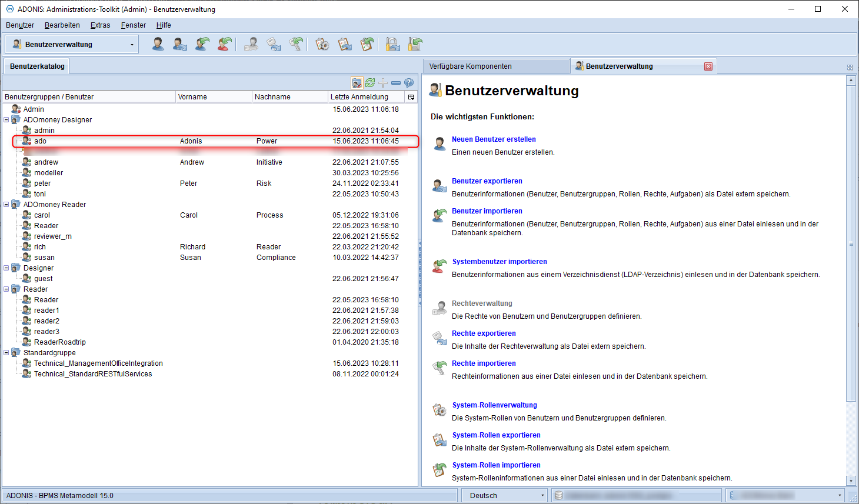Collapse the ADOmoney Designer group
The width and height of the screenshot is (859, 504).
[6, 120]
